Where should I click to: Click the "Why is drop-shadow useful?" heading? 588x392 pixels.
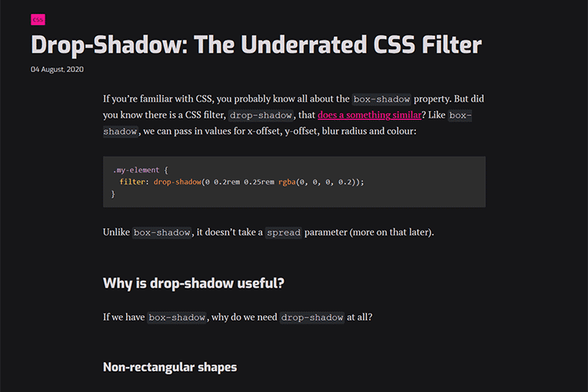[x=193, y=283]
